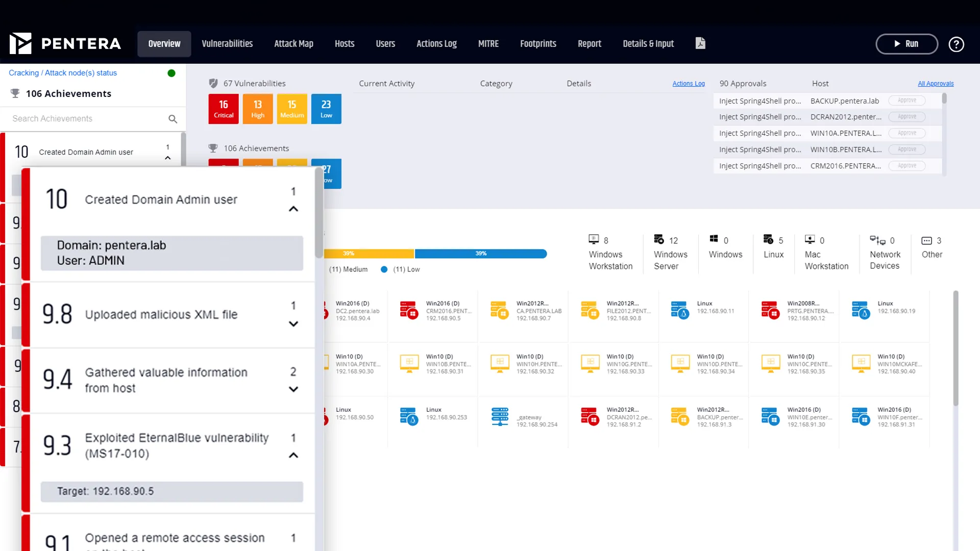Viewport: 980px width, 551px height.
Task: Open the Users tab
Action: tap(385, 44)
